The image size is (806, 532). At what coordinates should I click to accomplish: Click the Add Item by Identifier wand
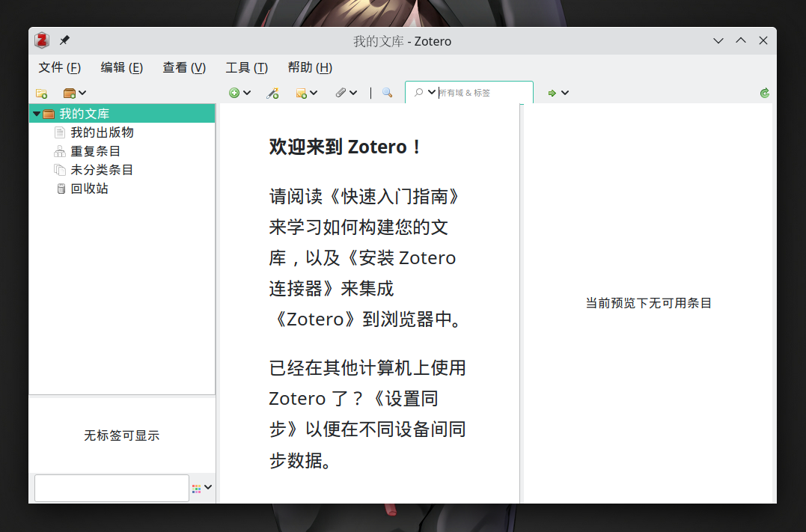tap(272, 93)
